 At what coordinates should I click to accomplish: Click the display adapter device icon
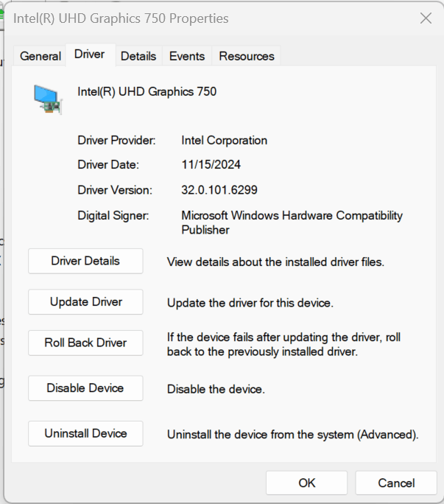point(48,99)
